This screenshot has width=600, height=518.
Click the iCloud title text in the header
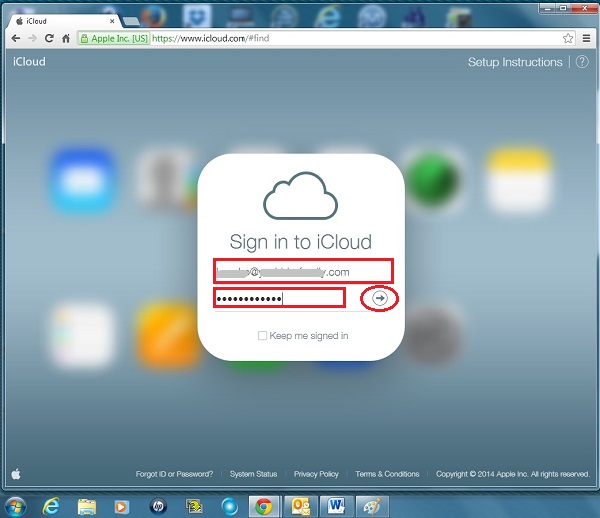coord(29,62)
